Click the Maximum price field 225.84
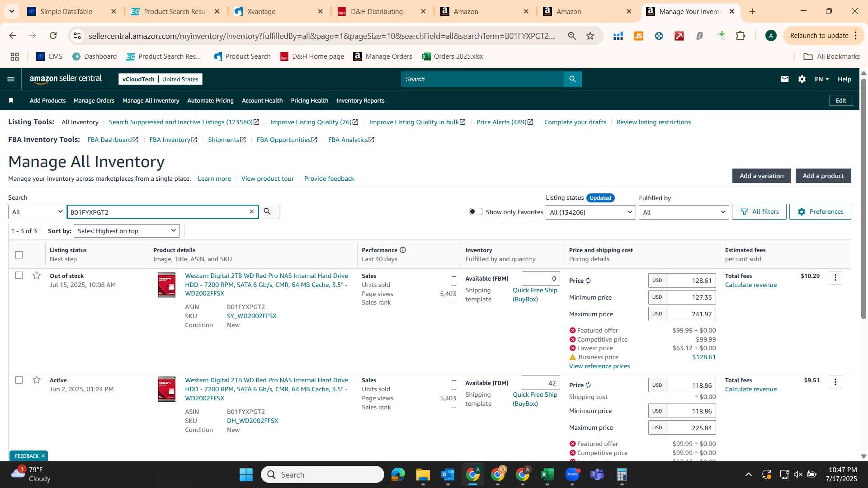The width and height of the screenshot is (868, 488). 690,427
